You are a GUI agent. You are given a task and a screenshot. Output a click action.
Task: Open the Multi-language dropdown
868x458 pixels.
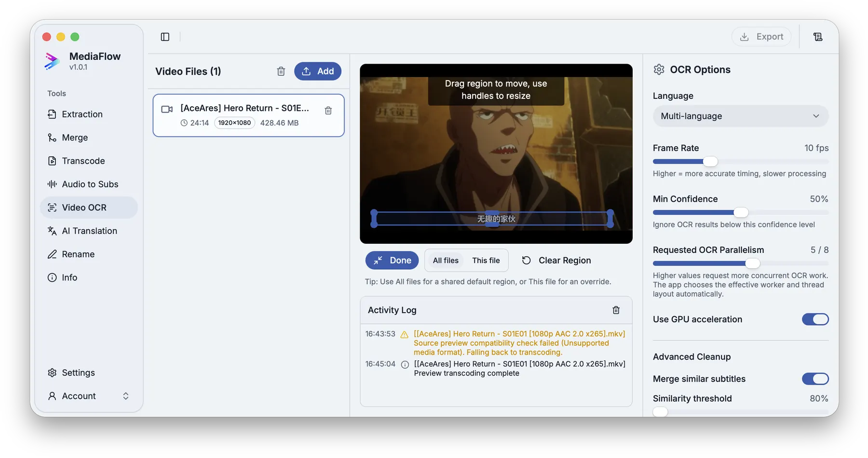[741, 116]
